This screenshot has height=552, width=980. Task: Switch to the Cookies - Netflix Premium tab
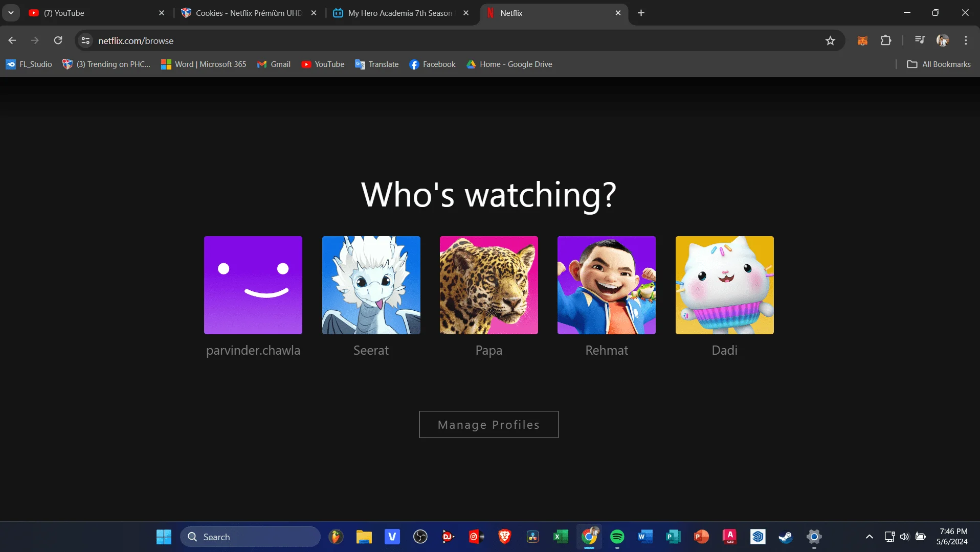(x=249, y=13)
